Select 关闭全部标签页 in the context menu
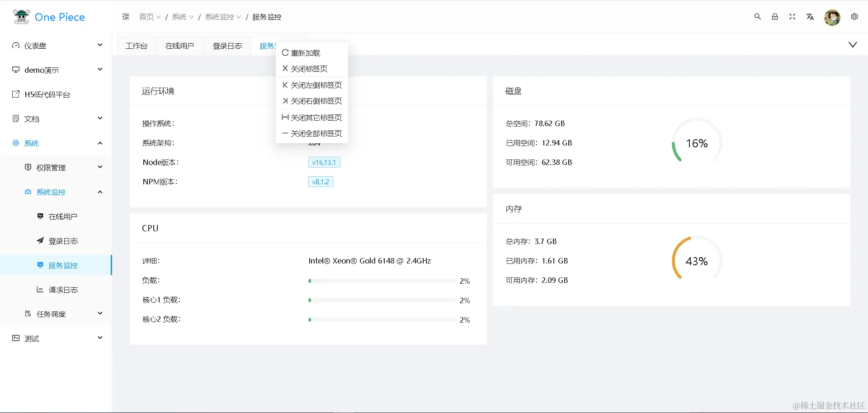Viewport: 868px width, 413px height. pos(312,133)
